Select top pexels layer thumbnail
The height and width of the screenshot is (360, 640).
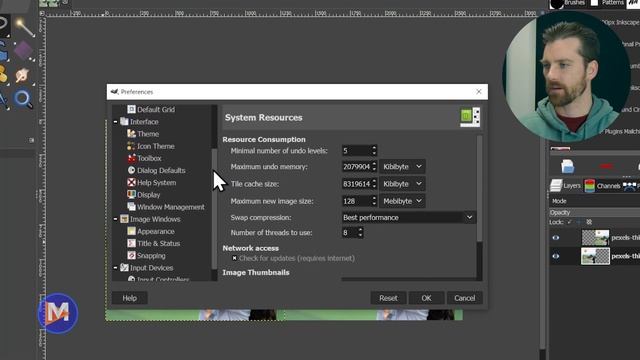coord(595,238)
